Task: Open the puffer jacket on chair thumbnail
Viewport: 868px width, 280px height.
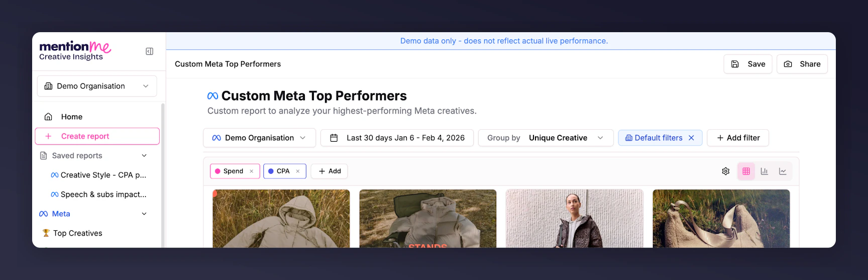Action: coord(428,219)
